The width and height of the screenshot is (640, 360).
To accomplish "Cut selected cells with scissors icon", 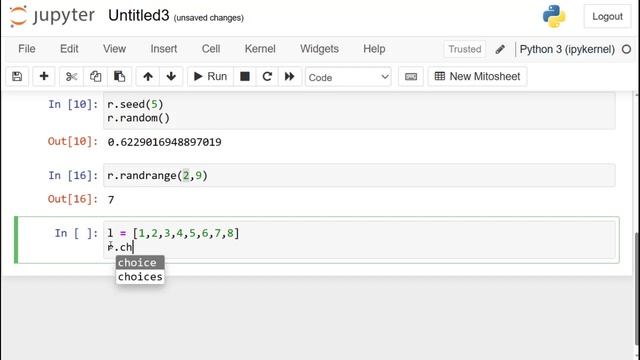I will point(71,76).
